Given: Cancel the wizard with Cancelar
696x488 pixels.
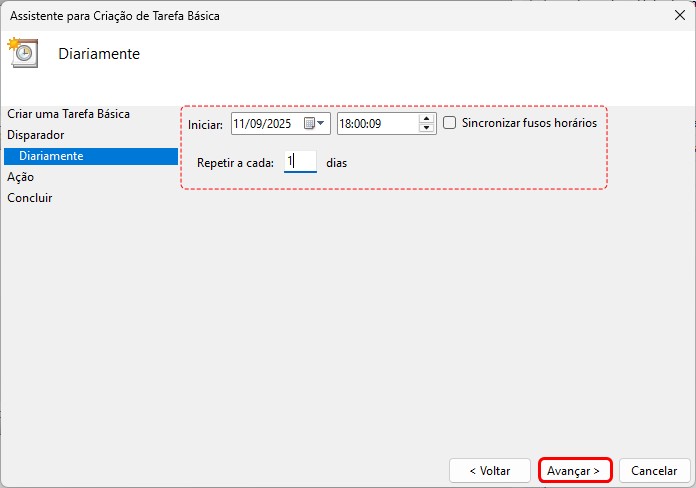Looking at the screenshot, I should pyautogui.click(x=655, y=470).
